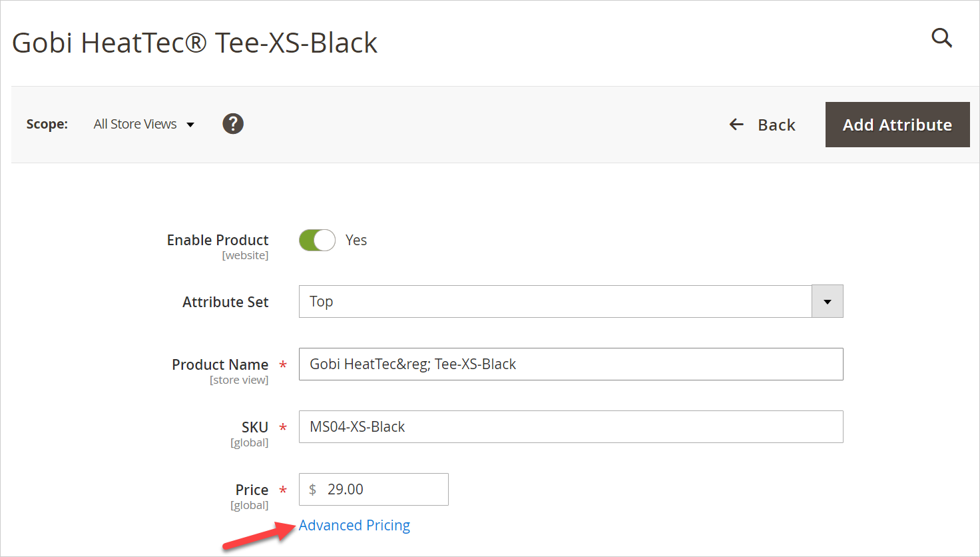Image resolution: width=980 pixels, height=557 pixels.
Task: Toggle the Enable Product switch
Action: (317, 240)
